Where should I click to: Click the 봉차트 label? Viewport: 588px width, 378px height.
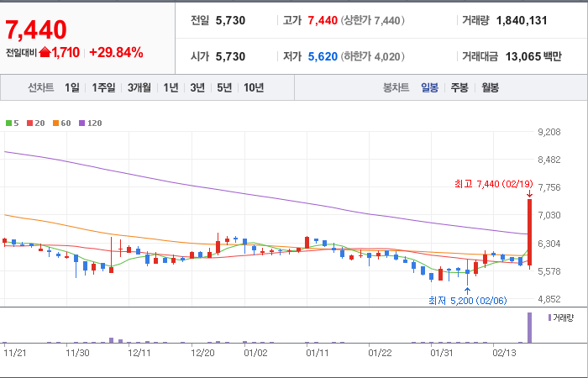tap(396, 88)
